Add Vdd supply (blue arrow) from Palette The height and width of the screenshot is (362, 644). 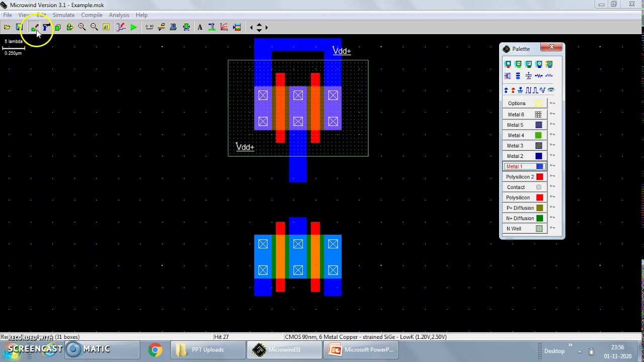pos(506,90)
